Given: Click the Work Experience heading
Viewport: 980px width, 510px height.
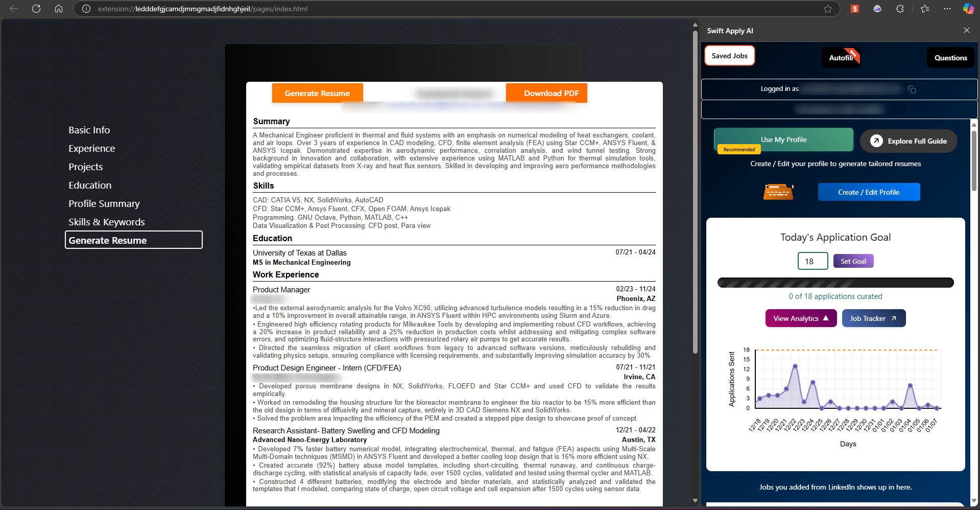Looking at the screenshot, I should click(x=285, y=275).
